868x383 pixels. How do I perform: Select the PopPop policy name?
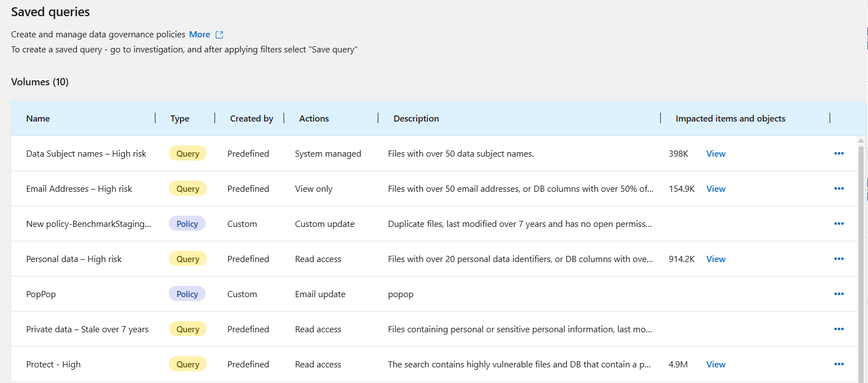[x=41, y=294]
